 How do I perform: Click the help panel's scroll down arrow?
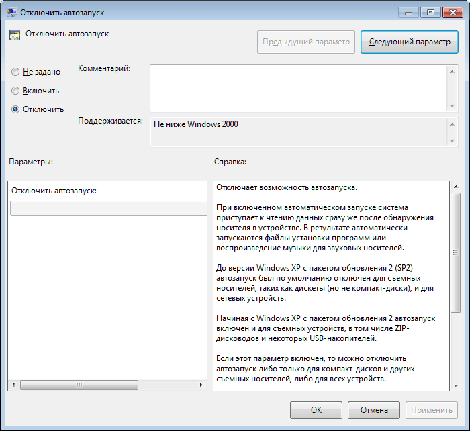pos(456,386)
